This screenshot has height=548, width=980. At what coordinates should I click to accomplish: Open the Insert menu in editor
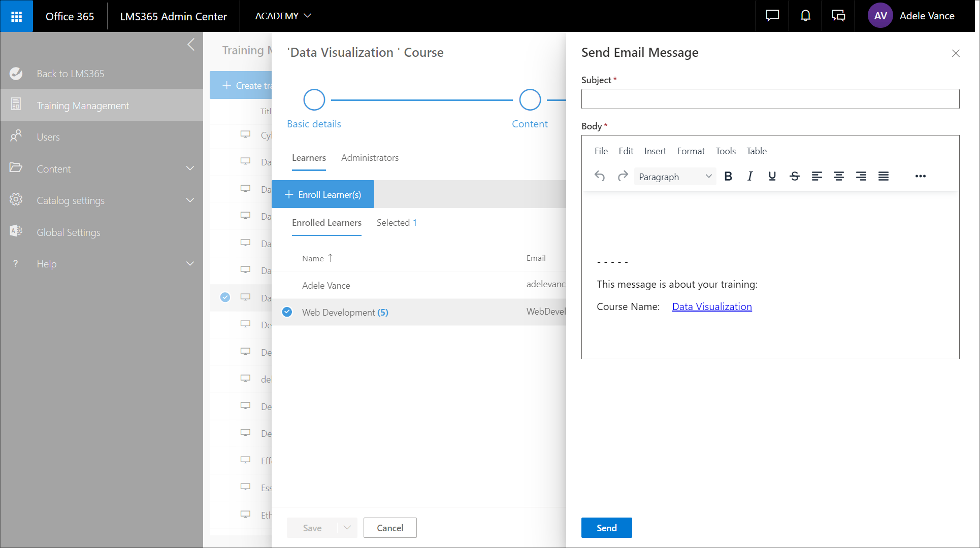pos(655,151)
